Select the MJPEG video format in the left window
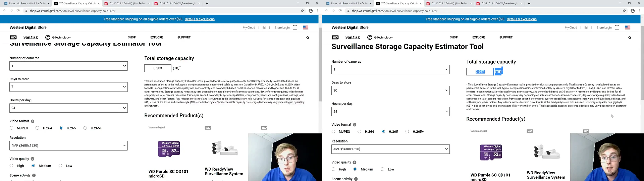This screenshot has height=181, width=644. (11, 128)
